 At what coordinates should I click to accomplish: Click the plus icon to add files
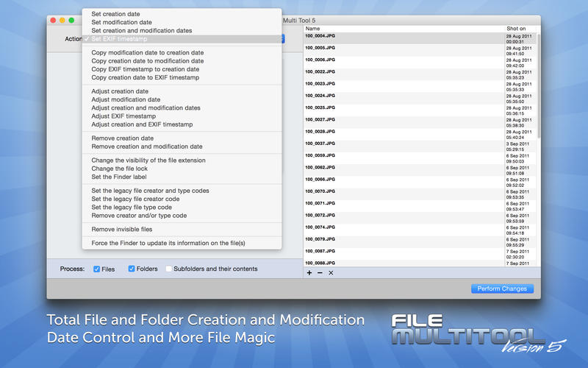[x=309, y=273]
